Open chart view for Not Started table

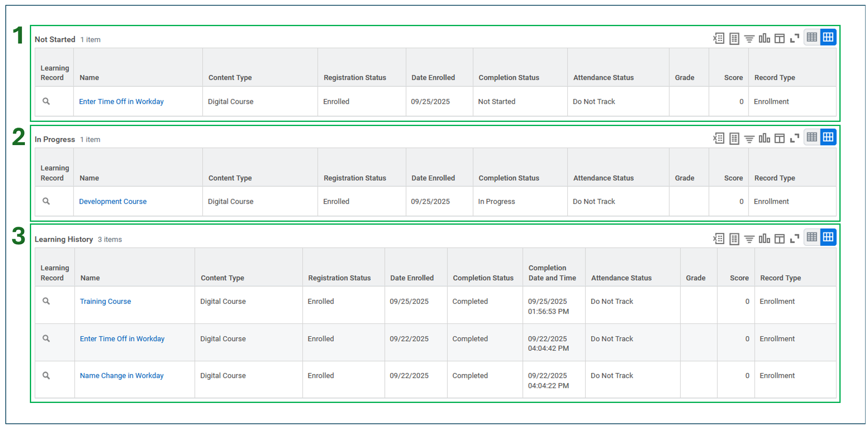tap(764, 39)
